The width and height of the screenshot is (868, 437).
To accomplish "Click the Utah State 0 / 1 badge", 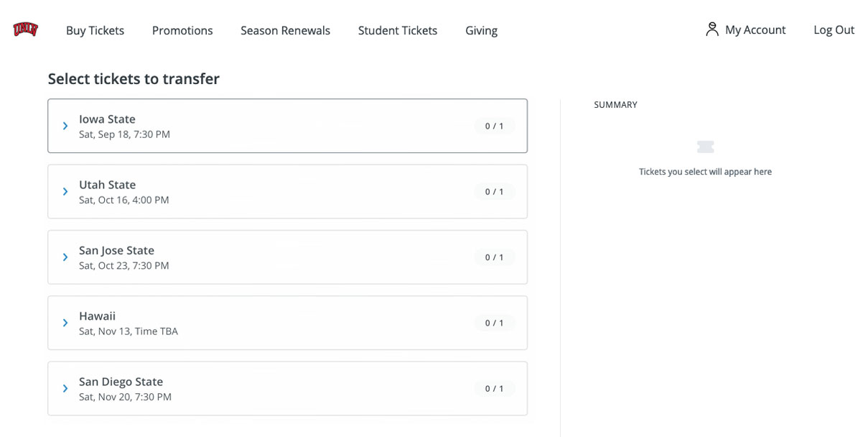I will point(494,191).
